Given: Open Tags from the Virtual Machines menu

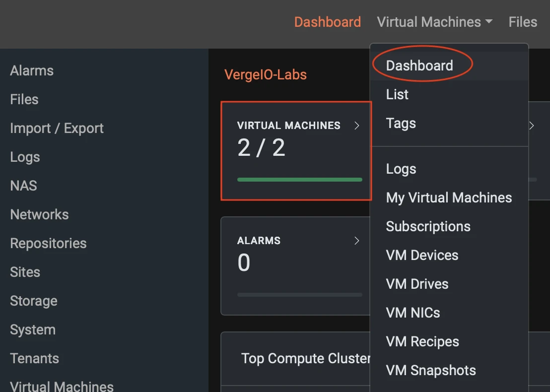Looking at the screenshot, I should click(x=400, y=123).
